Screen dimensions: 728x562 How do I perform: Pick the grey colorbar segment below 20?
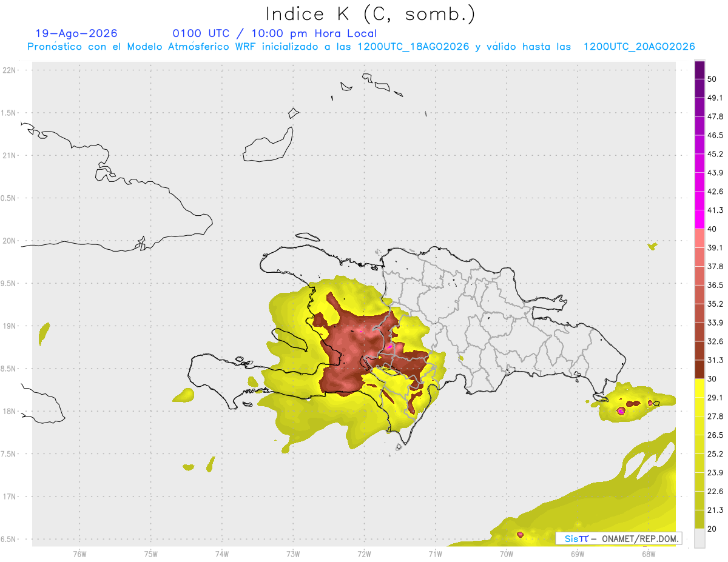(700, 538)
